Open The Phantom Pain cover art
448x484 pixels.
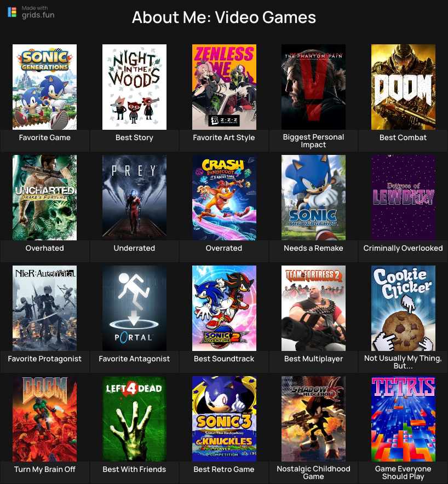click(313, 87)
